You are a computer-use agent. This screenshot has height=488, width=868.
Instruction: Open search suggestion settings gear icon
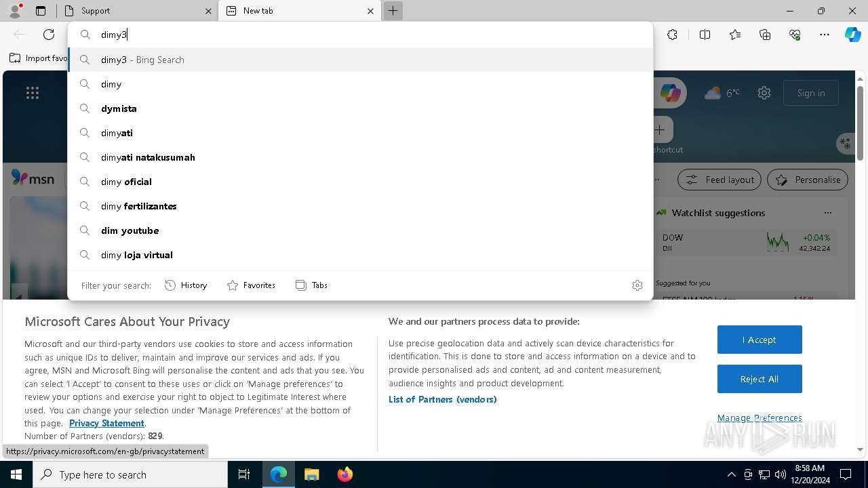pyautogui.click(x=637, y=285)
